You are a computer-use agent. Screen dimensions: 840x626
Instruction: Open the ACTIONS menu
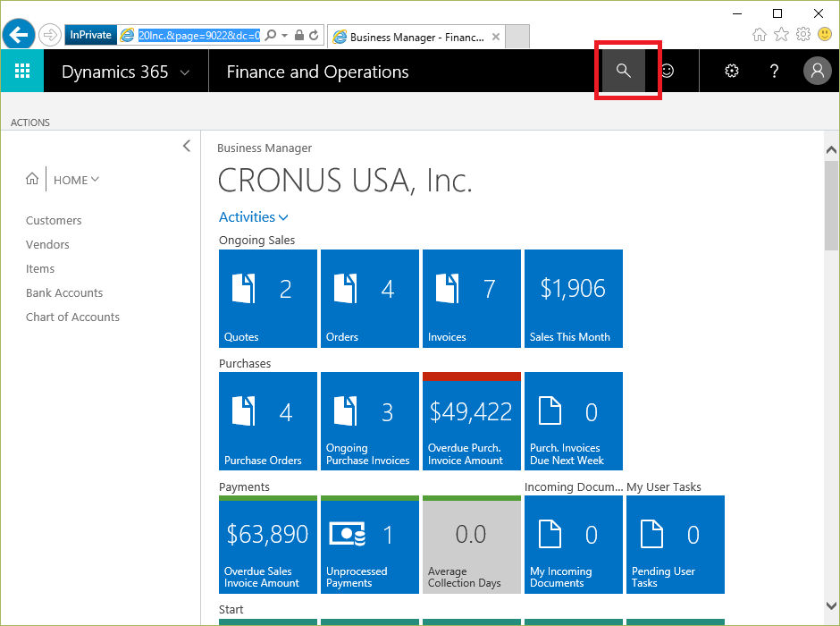[x=30, y=123]
